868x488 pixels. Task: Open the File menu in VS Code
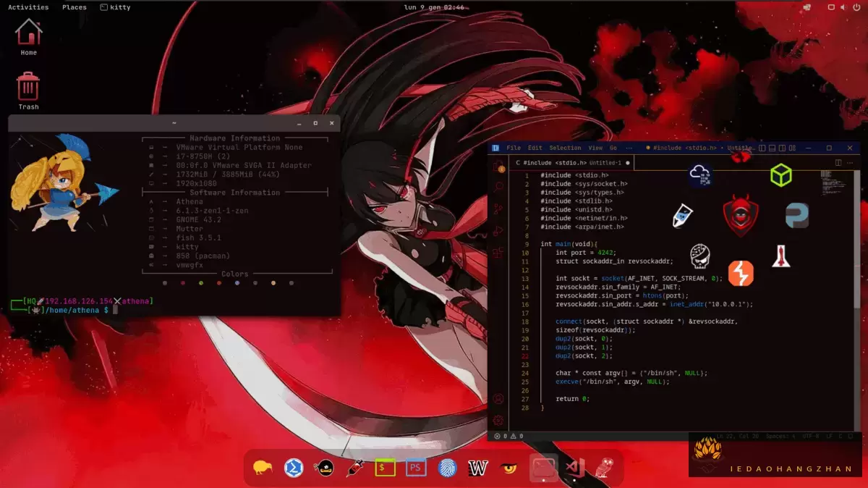(514, 148)
